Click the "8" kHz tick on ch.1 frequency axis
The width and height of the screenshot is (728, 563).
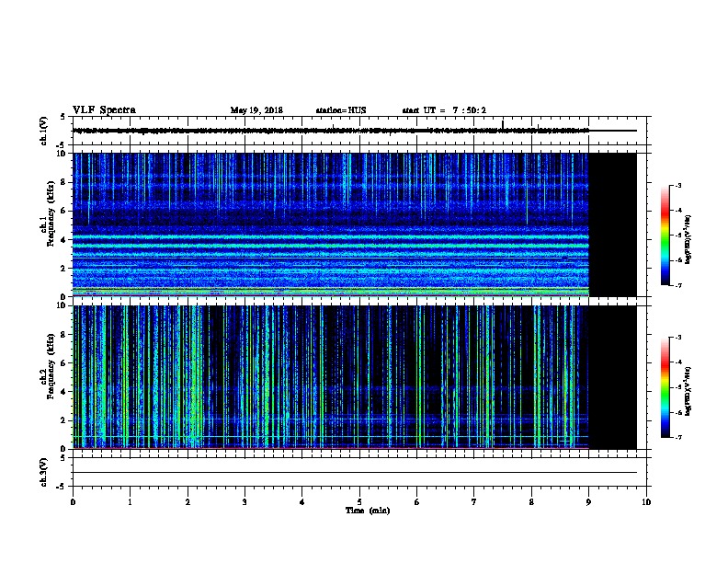click(x=64, y=182)
